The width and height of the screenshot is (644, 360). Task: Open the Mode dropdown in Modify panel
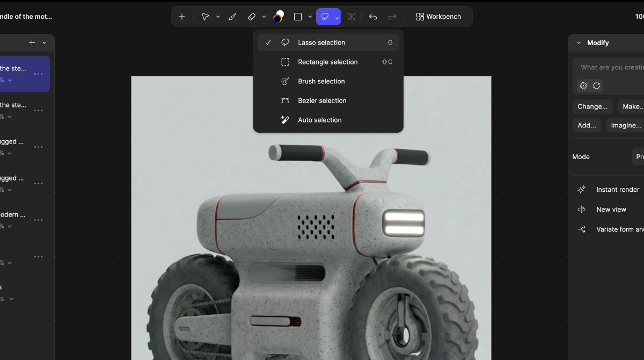(638, 157)
